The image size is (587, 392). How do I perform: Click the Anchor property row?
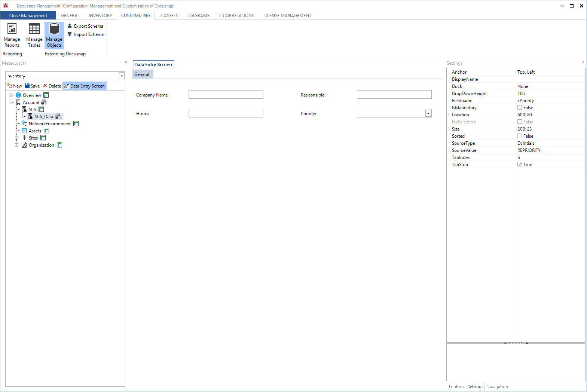tap(516, 72)
